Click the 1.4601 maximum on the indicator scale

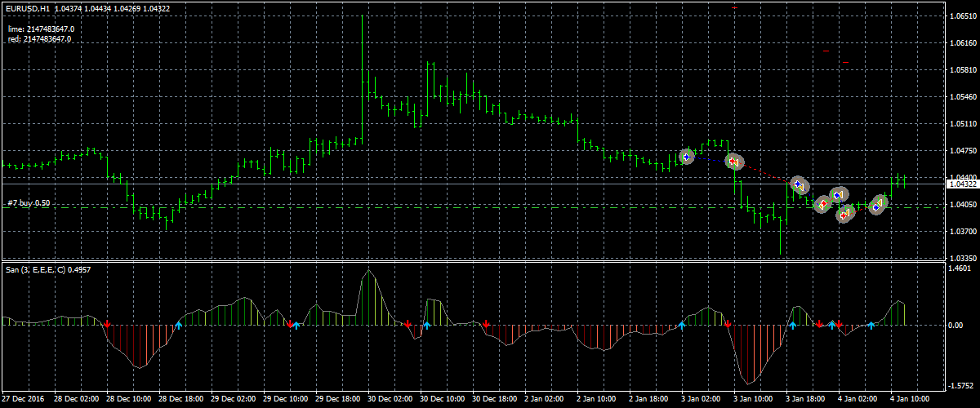coord(960,268)
